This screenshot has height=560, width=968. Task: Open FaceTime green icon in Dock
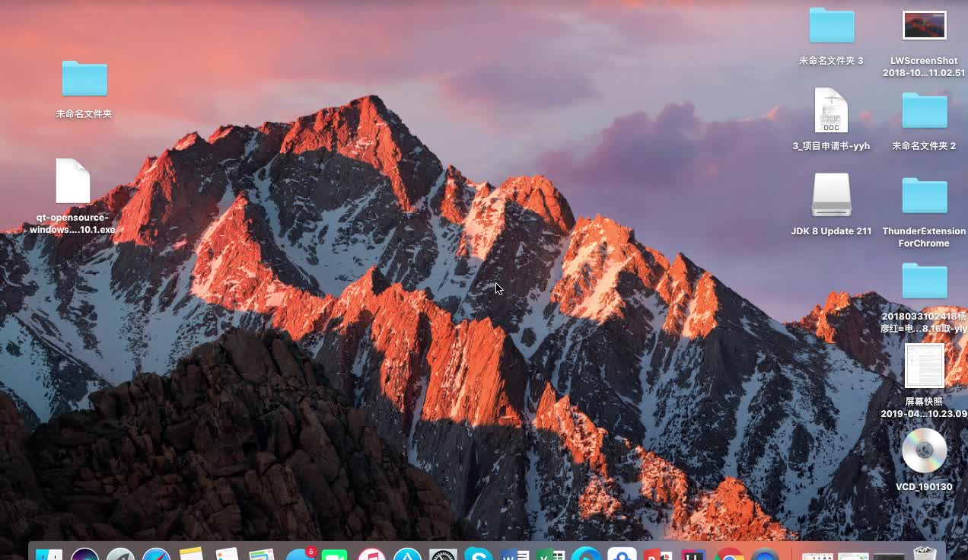tap(335, 555)
